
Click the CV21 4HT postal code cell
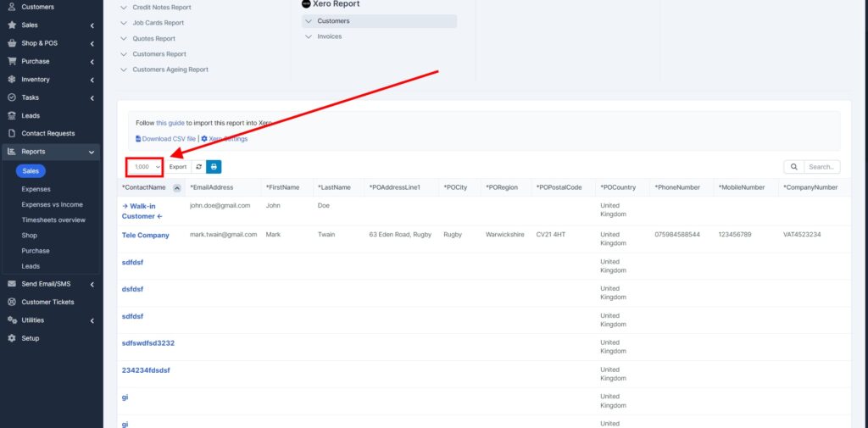point(551,235)
